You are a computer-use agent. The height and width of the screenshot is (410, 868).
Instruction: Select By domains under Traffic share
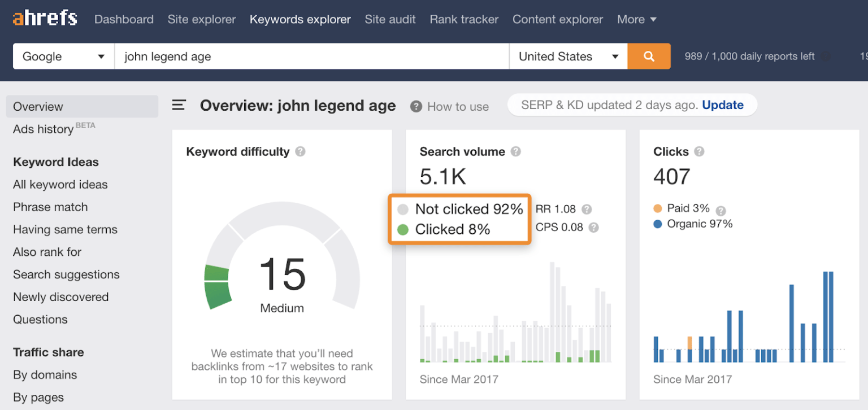coord(45,374)
